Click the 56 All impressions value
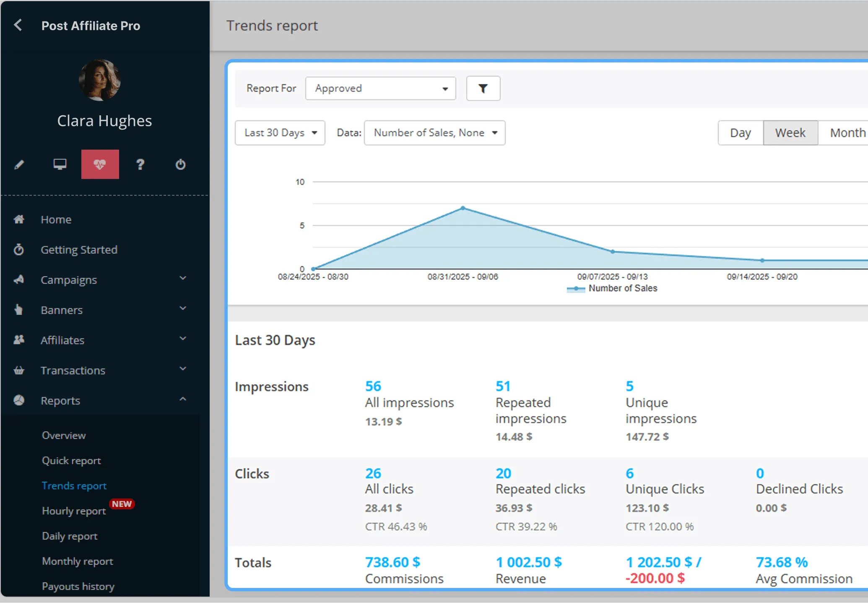This screenshot has height=603, width=868. (373, 386)
